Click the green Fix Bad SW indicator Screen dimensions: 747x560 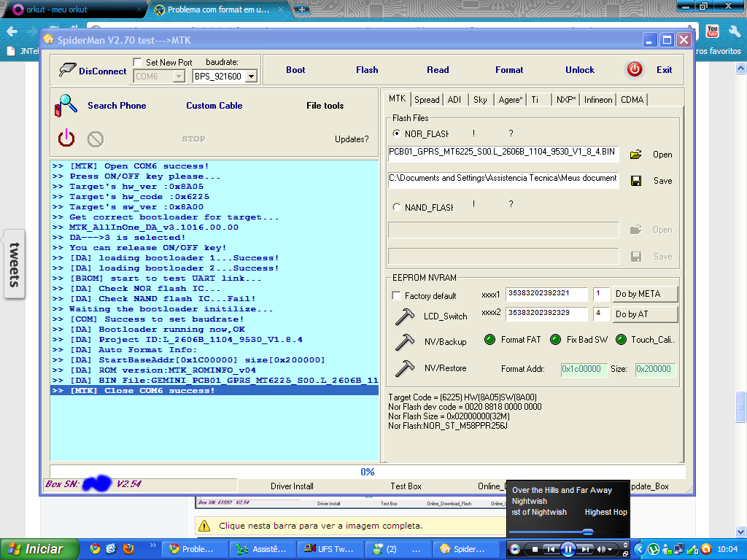pyautogui.click(x=555, y=340)
